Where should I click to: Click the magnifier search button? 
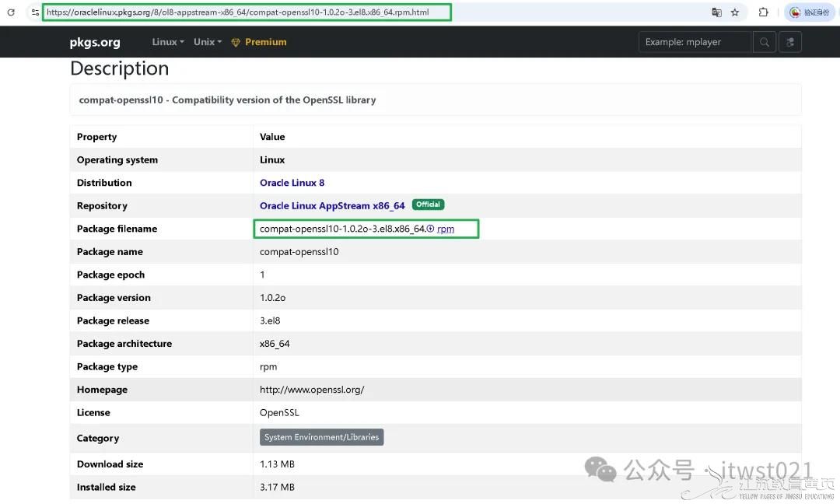(765, 42)
